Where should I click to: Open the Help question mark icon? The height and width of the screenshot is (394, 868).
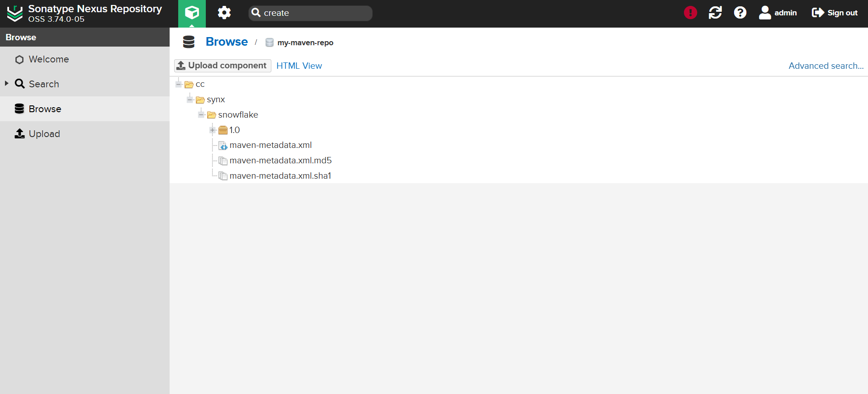740,13
